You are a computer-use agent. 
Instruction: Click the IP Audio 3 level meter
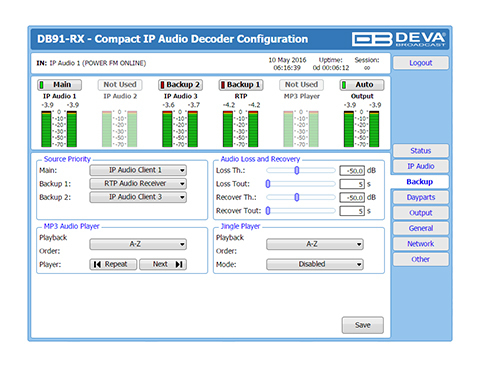(x=180, y=129)
